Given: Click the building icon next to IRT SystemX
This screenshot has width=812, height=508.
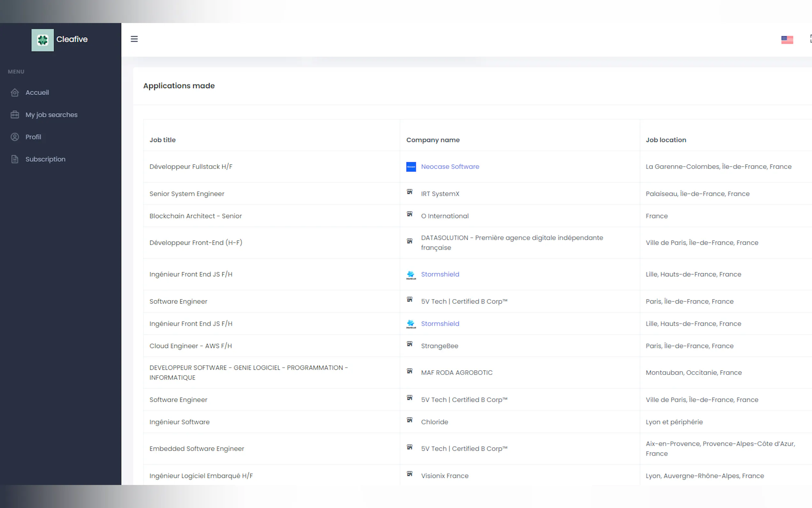Looking at the screenshot, I should (x=410, y=192).
